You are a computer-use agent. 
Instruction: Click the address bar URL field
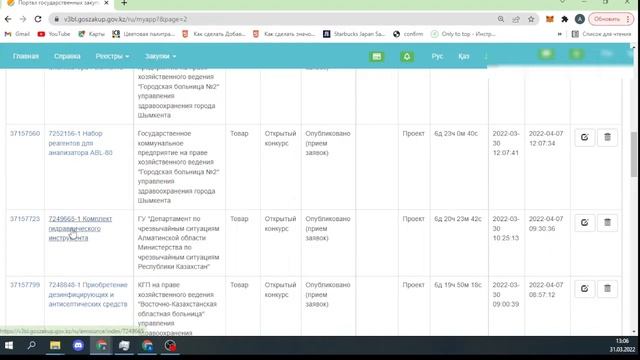pos(273,19)
